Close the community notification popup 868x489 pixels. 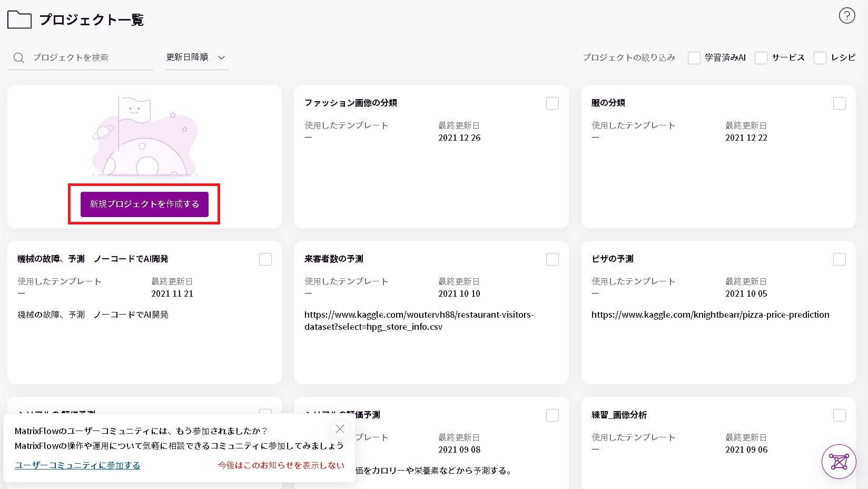pyautogui.click(x=340, y=429)
